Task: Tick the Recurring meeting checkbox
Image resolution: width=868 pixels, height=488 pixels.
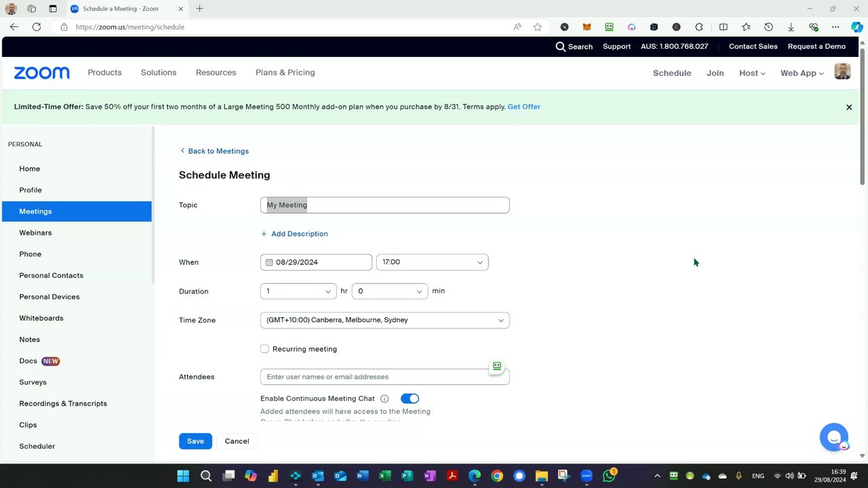Action: point(264,349)
